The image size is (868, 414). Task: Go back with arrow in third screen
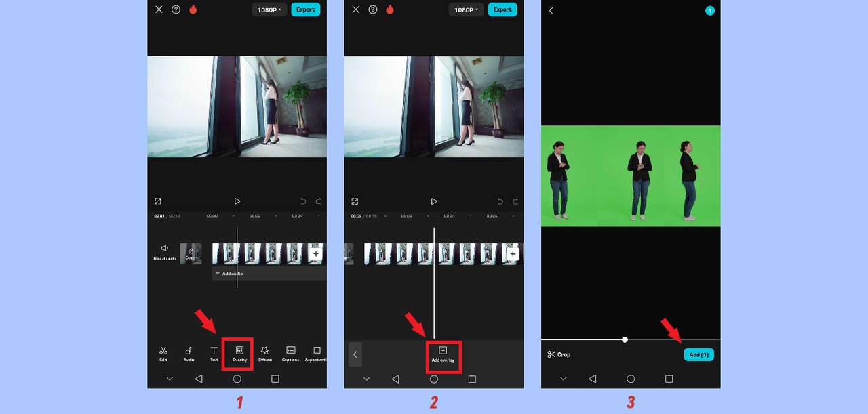point(551,11)
